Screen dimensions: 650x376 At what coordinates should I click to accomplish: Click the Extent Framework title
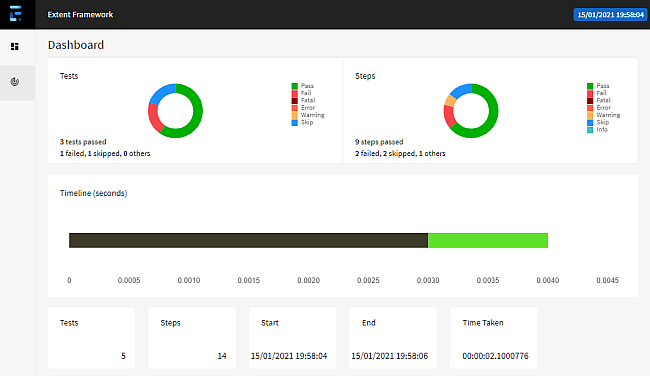tap(80, 15)
